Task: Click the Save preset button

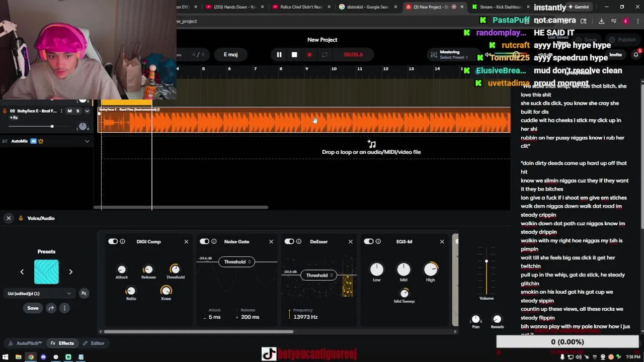Action: click(33, 308)
